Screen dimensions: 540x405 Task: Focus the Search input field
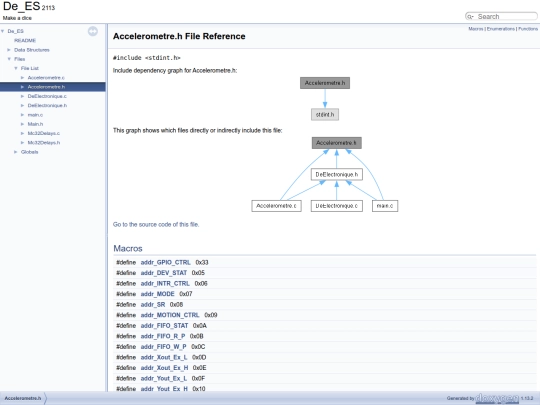pos(505,17)
